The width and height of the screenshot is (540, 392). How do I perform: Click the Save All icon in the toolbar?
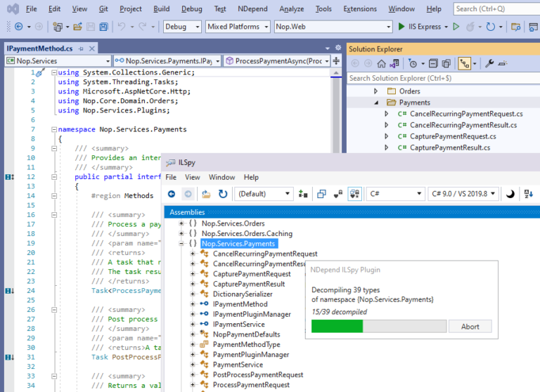[103, 27]
